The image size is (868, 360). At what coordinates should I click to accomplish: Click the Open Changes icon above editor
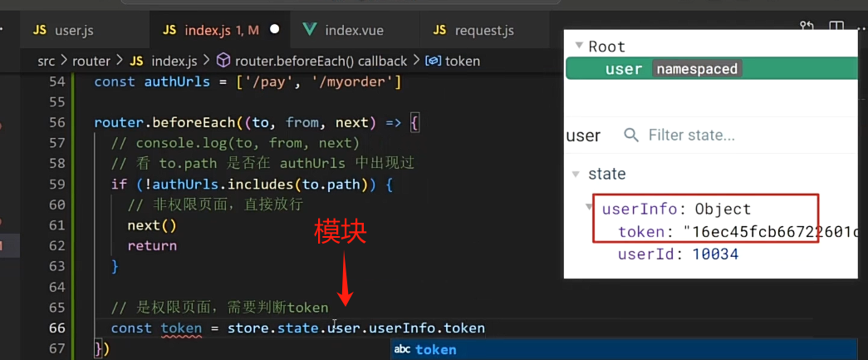click(x=806, y=27)
